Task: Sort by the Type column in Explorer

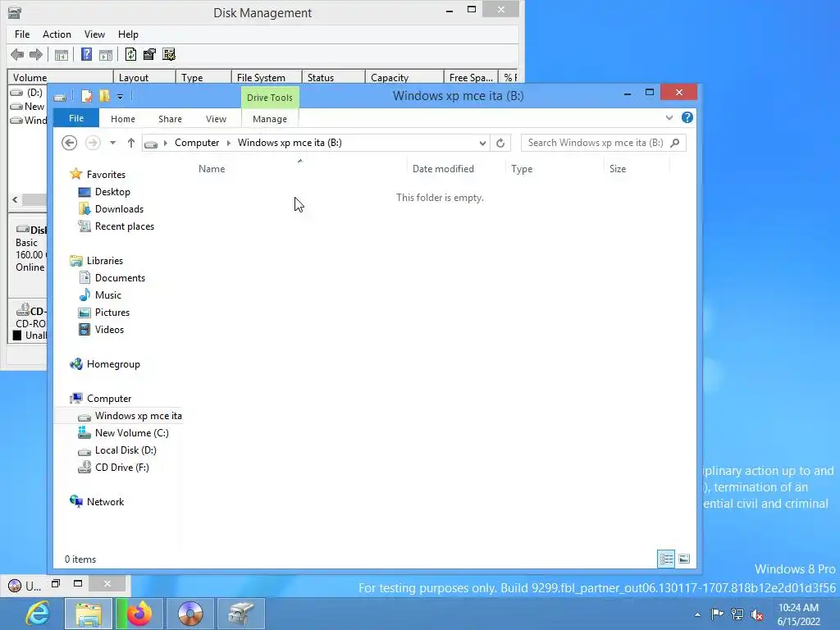Action: (521, 169)
